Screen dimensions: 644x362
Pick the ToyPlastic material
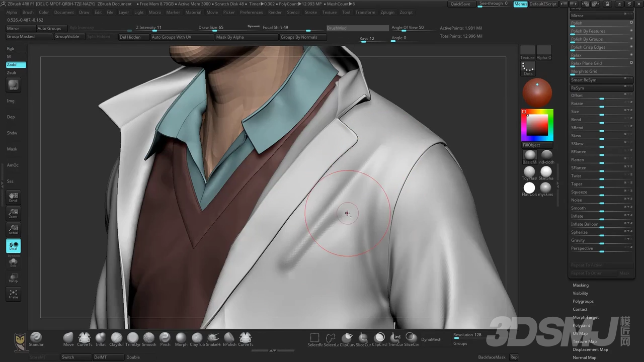pyautogui.click(x=529, y=173)
